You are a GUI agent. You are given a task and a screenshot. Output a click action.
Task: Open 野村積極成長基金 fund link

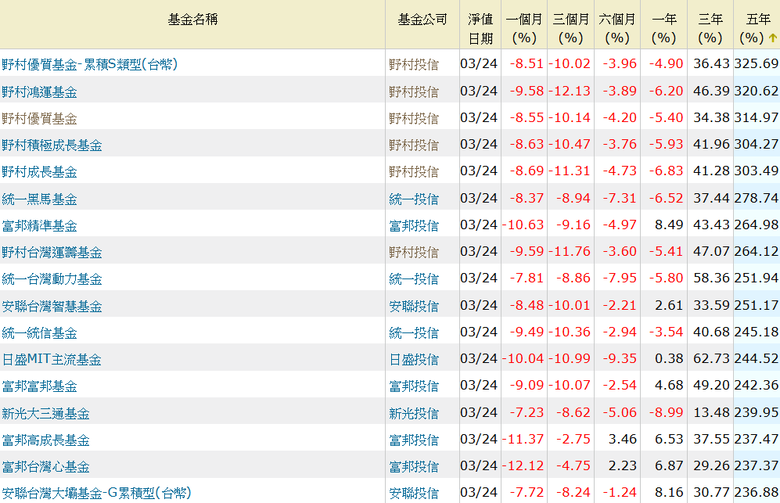[52, 145]
